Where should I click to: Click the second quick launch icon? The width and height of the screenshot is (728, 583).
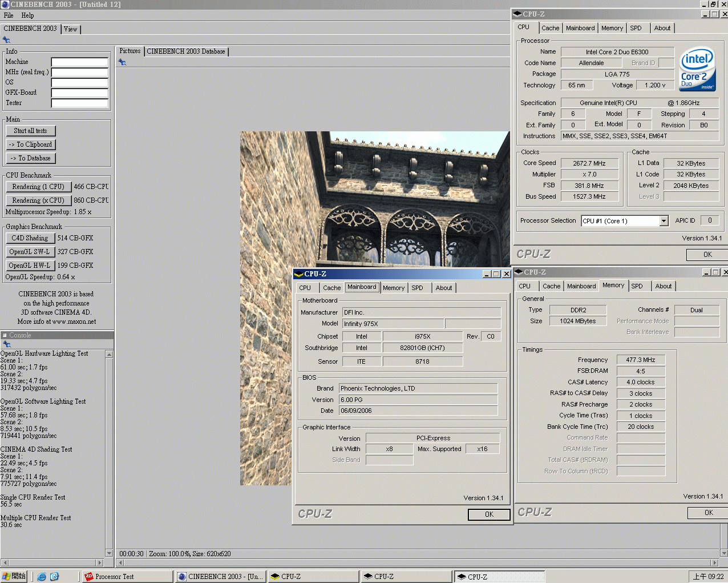click(55, 577)
